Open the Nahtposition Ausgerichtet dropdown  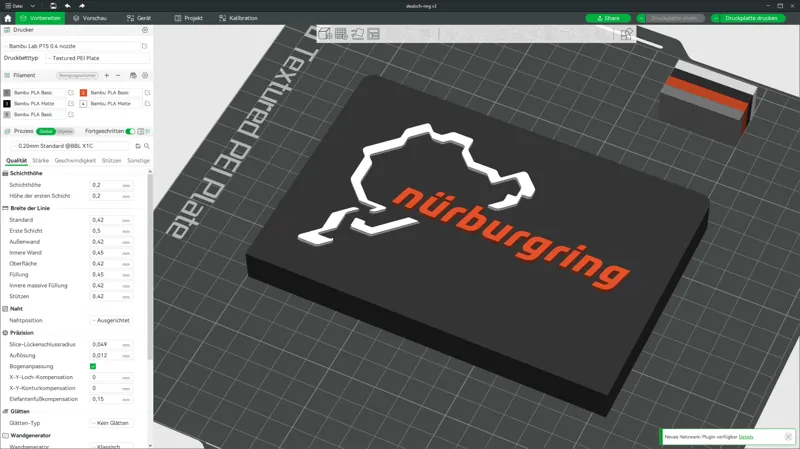click(x=111, y=320)
